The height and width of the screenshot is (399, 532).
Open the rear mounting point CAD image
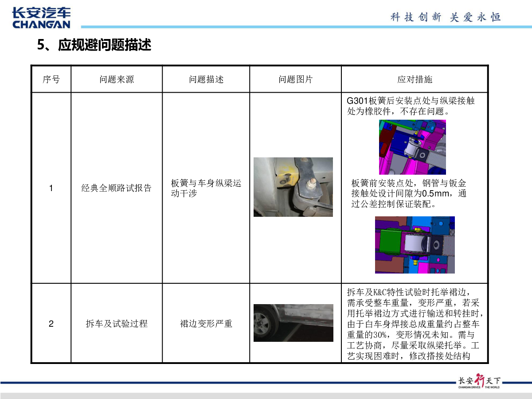point(412,147)
